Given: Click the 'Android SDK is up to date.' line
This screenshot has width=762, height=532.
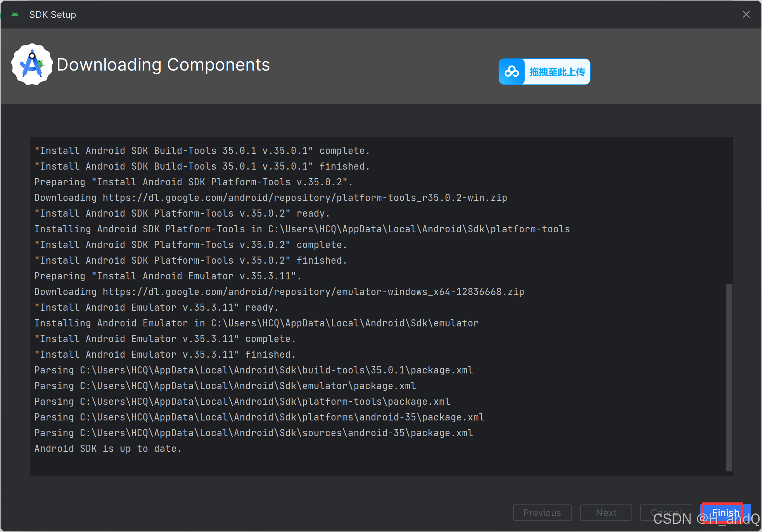Looking at the screenshot, I should (x=108, y=449).
